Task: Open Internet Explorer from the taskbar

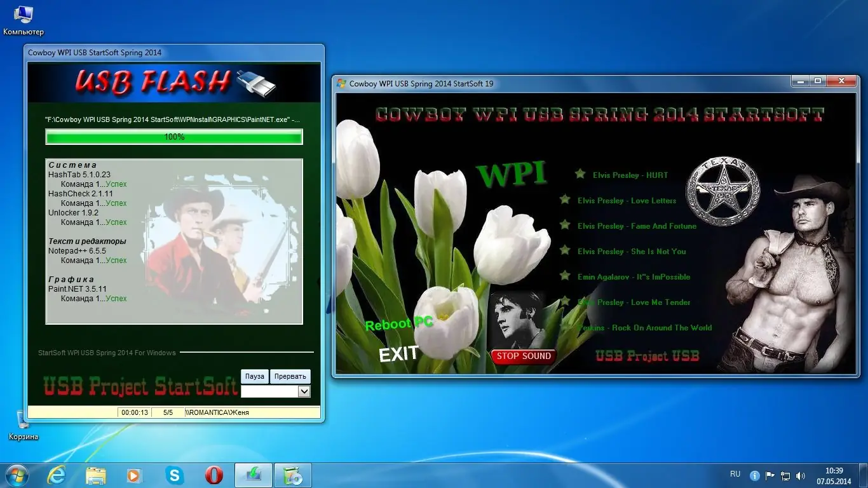Action: click(x=57, y=475)
